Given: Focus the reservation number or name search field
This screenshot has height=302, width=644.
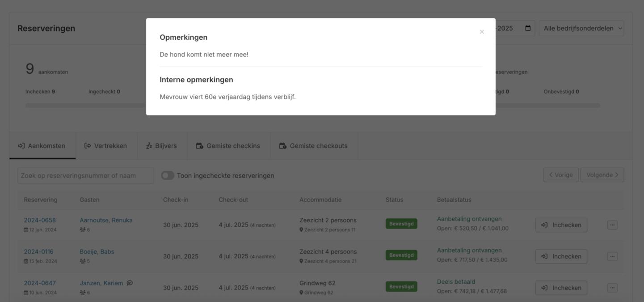Looking at the screenshot, I should click(x=85, y=175).
